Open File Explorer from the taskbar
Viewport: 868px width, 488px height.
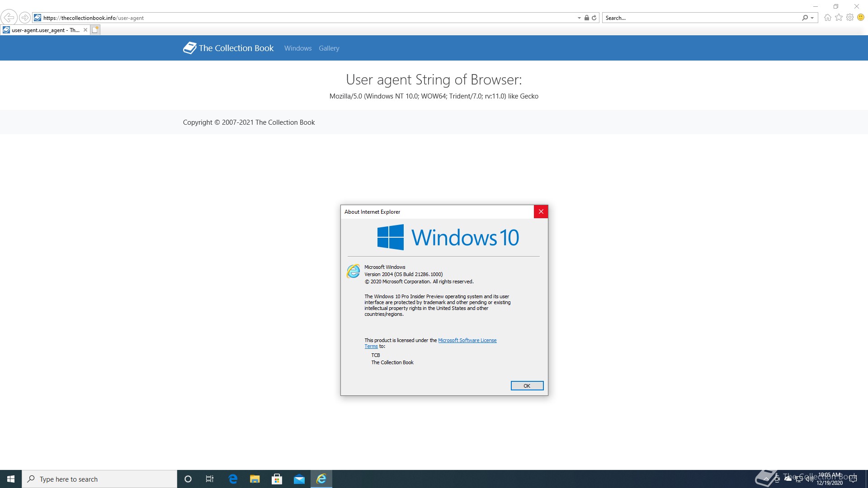pos(255,479)
